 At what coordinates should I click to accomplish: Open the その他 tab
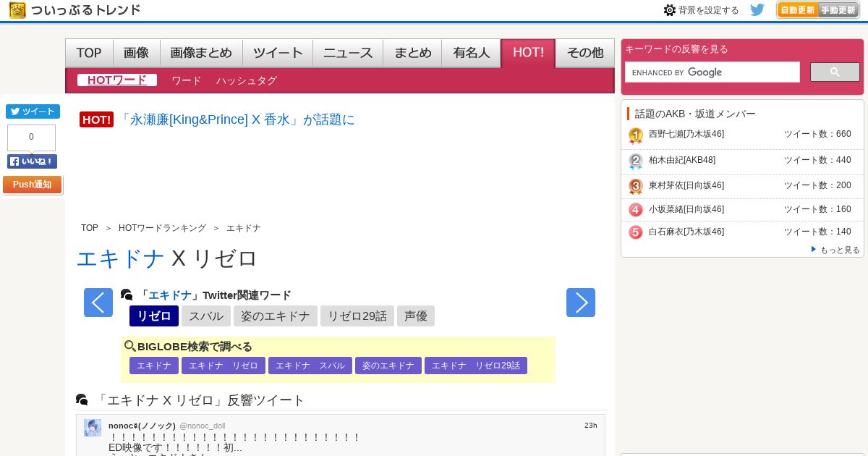pyautogui.click(x=585, y=53)
